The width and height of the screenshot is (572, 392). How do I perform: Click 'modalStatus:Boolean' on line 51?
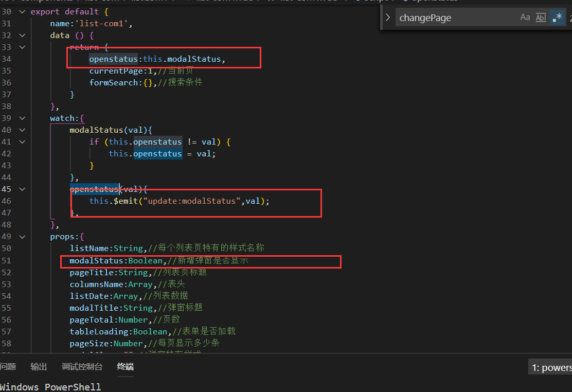click(116, 261)
